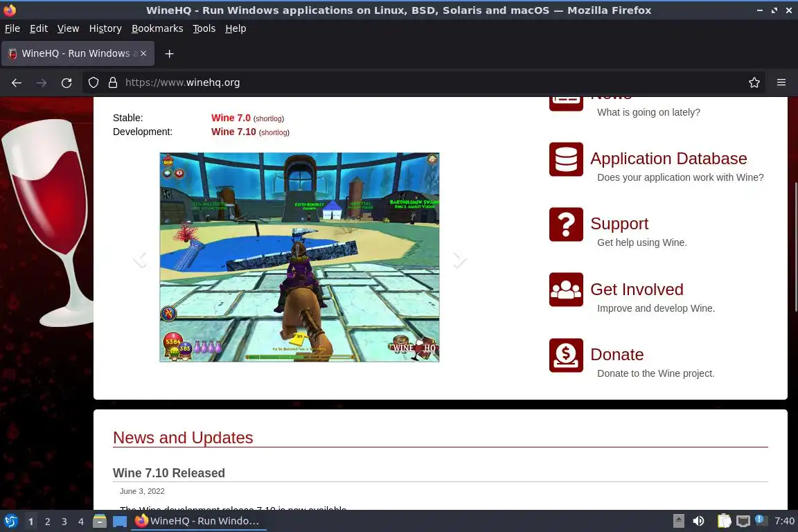
Task: Open the Support link
Action: click(x=619, y=224)
